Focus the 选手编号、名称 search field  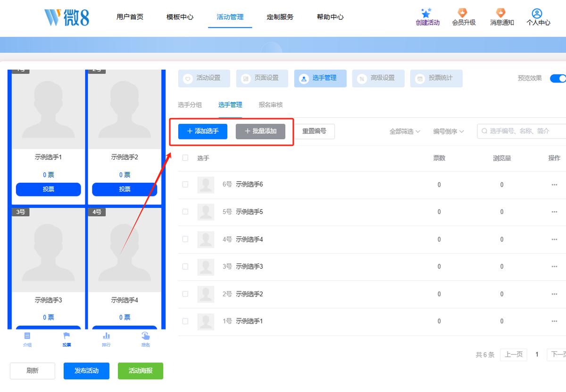click(522, 131)
